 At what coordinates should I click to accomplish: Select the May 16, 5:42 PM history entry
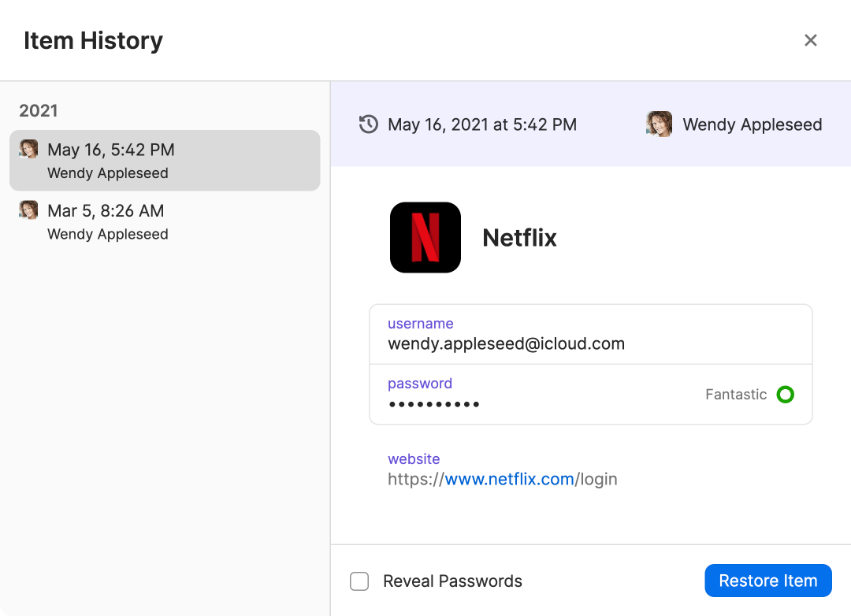[x=165, y=161]
